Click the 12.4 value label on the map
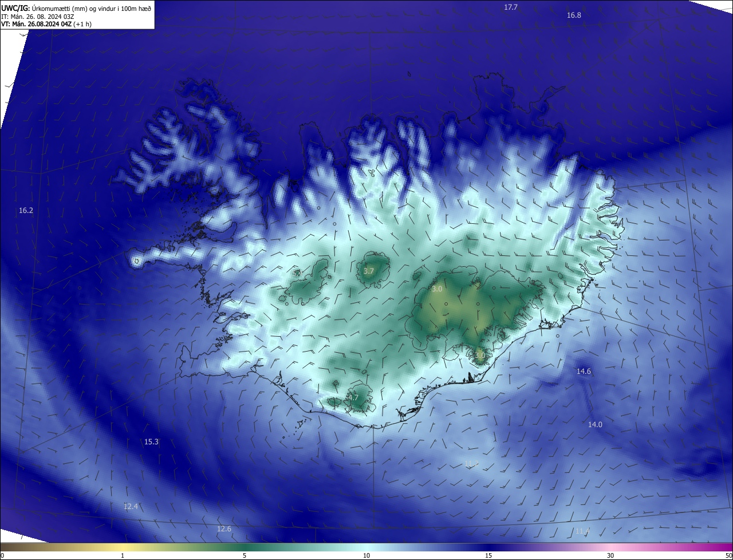Screen dimensions: 733x560 point(131,507)
